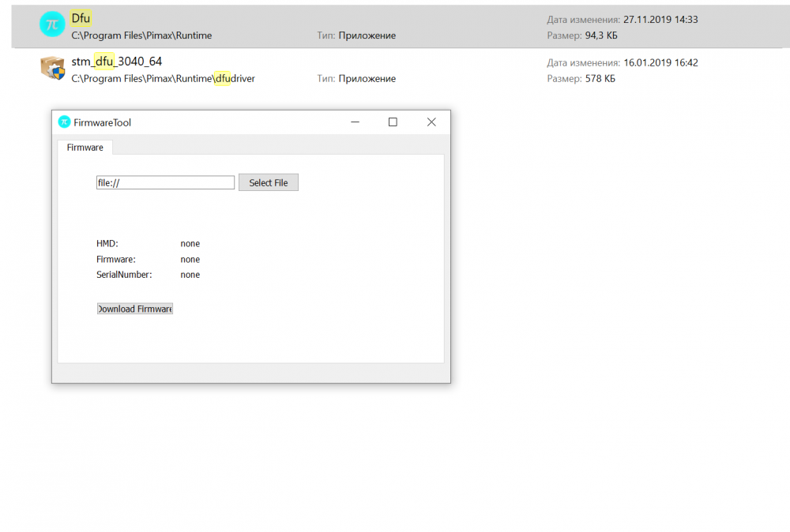Click the Firmware: status label

click(x=116, y=259)
